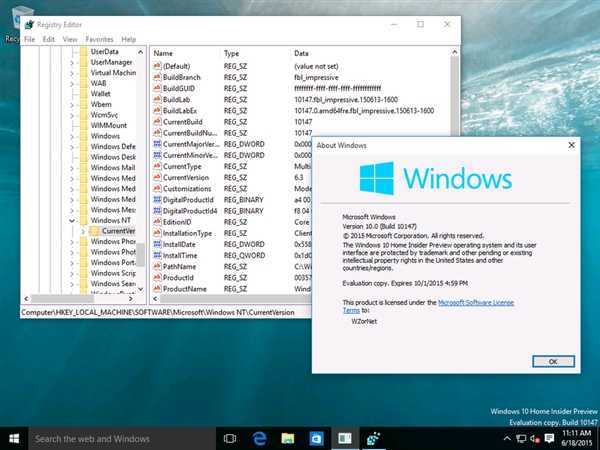Viewport: 600px width, 450px height.
Task: Open the Edit menu in Registry Editor
Action: click(49, 39)
